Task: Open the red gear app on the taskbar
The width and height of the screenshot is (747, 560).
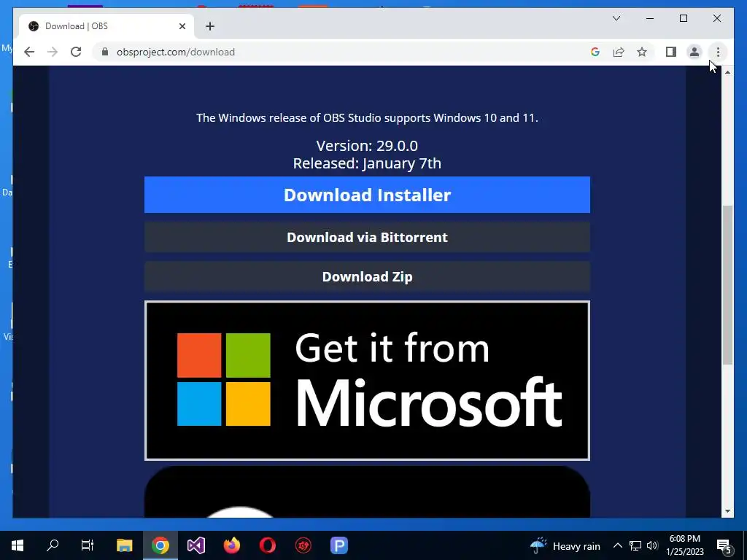Action: tap(303, 545)
